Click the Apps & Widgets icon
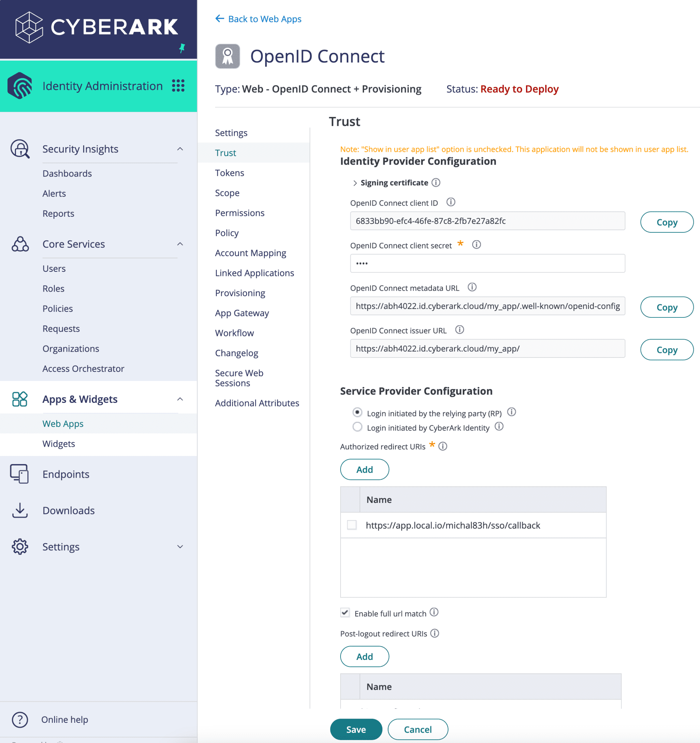 coord(20,399)
